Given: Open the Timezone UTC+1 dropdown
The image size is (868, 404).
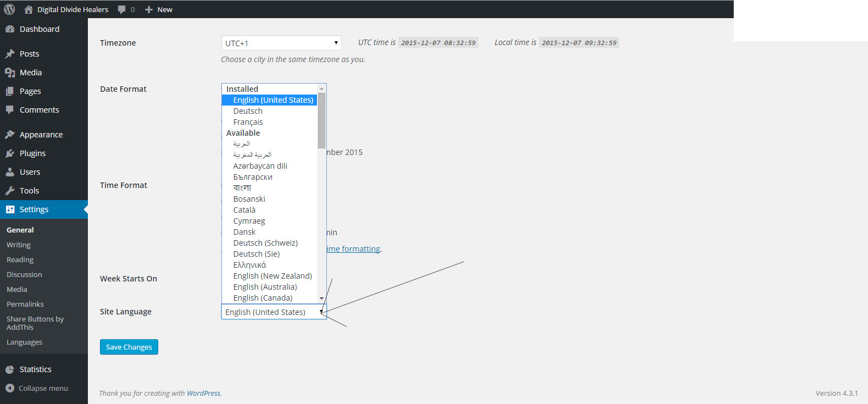Looking at the screenshot, I should pyautogui.click(x=281, y=43).
